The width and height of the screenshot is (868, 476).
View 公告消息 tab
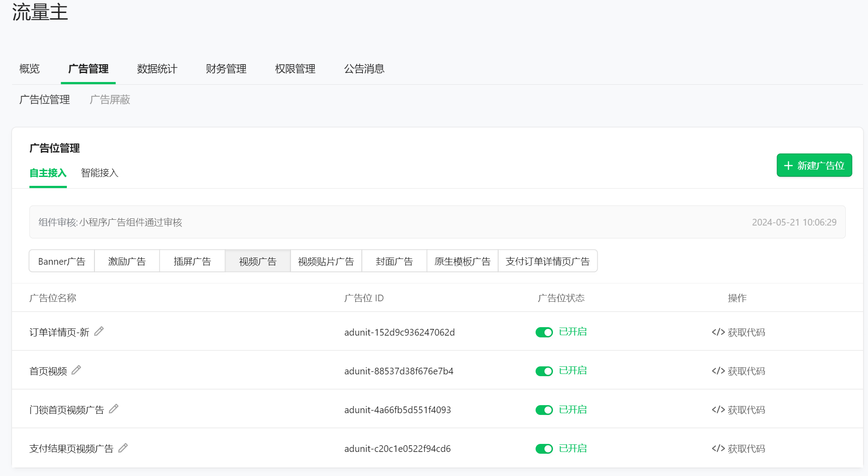(x=364, y=69)
